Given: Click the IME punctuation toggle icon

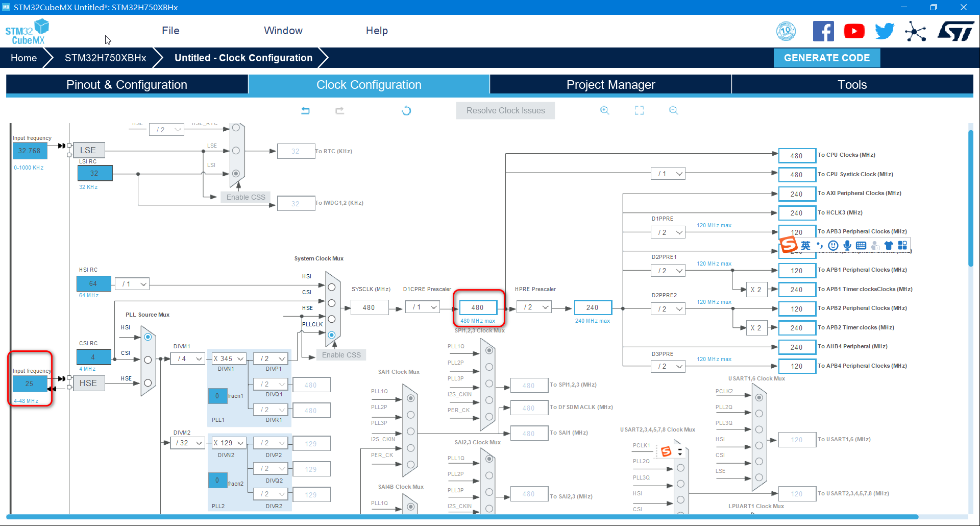Looking at the screenshot, I should click(820, 246).
